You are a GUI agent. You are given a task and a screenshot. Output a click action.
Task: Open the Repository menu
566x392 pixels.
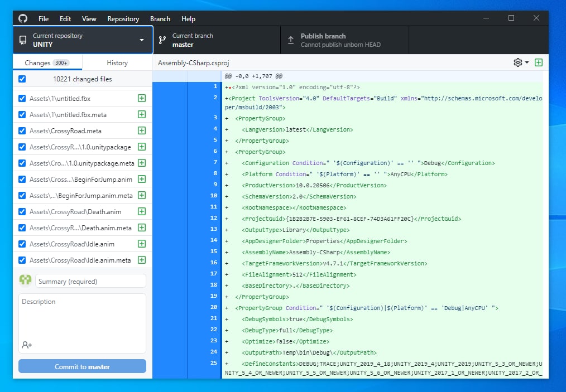point(123,19)
